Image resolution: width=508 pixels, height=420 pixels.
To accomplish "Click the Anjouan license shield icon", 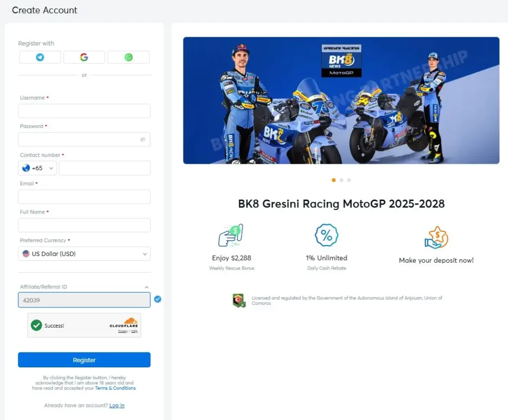I will [239, 300].
